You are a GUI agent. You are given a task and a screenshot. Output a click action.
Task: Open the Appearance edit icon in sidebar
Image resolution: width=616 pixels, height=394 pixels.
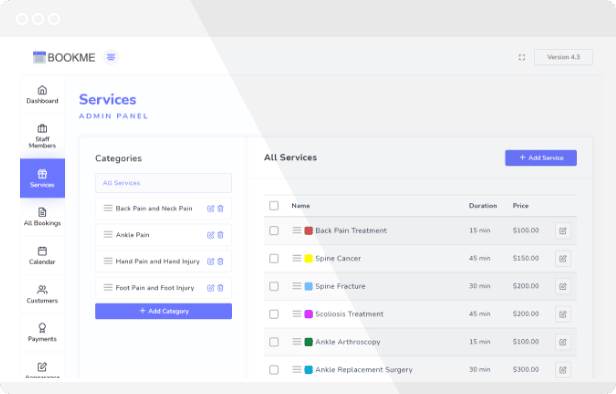pyautogui.click(x=42, y=367)
